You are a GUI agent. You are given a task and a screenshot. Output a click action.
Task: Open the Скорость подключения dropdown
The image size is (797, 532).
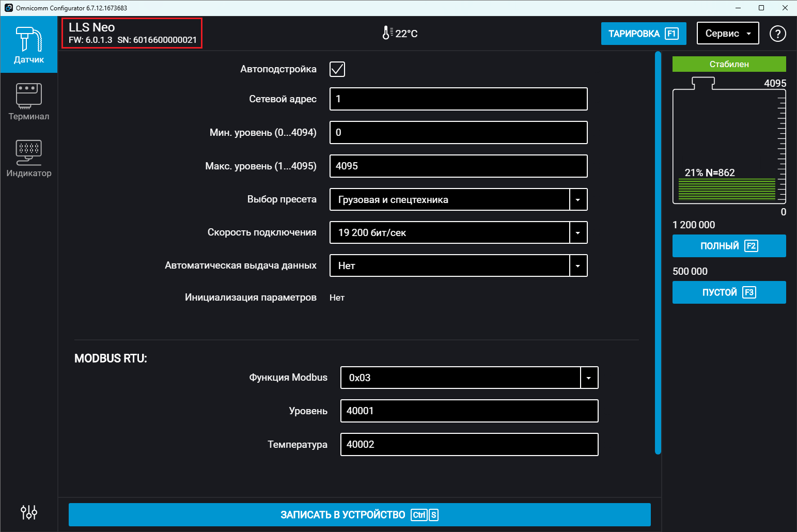[578, 233]
